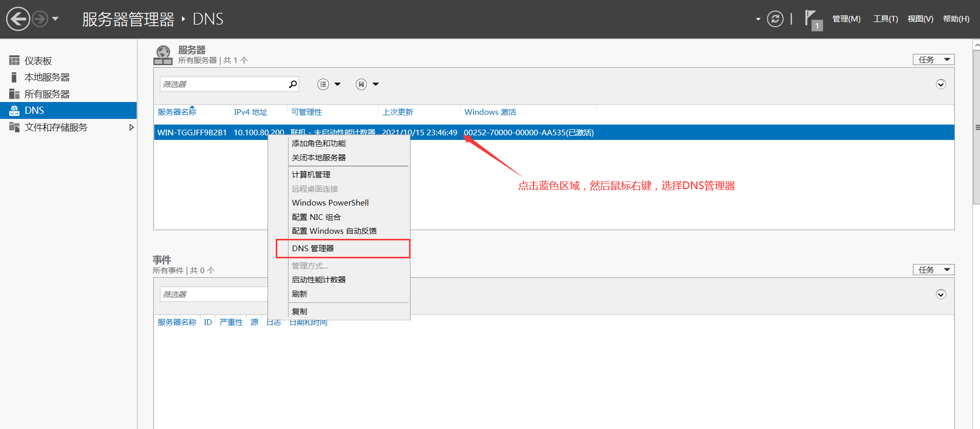Open the Tools (工具) menu
980x429 pixels.
(885, 19)
